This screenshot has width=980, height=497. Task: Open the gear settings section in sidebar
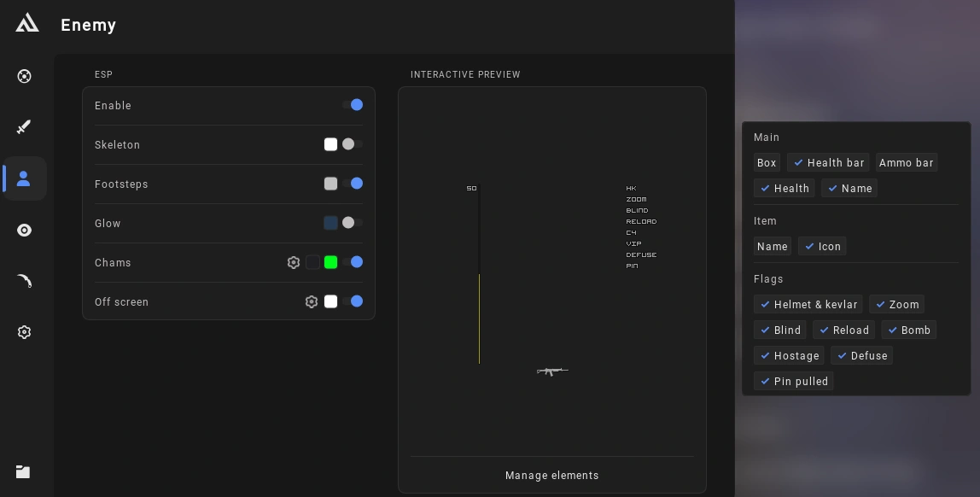25,332
